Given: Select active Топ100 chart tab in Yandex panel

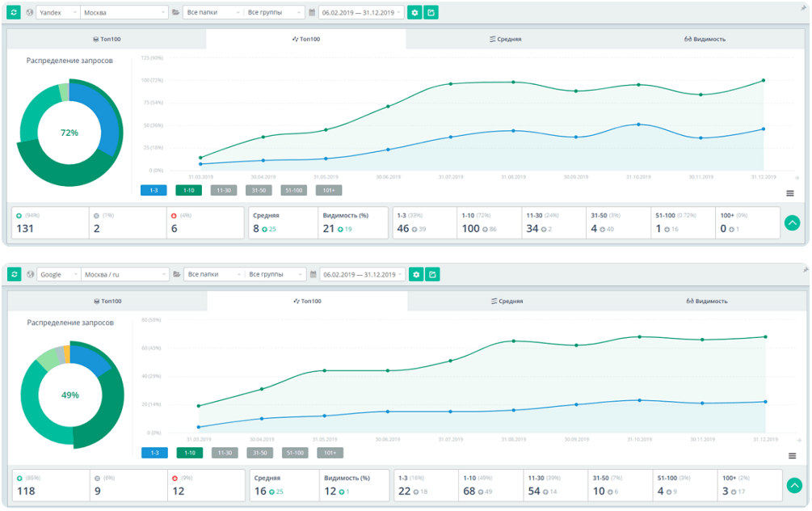Looking at the screenshot, I should click(306, 39).
